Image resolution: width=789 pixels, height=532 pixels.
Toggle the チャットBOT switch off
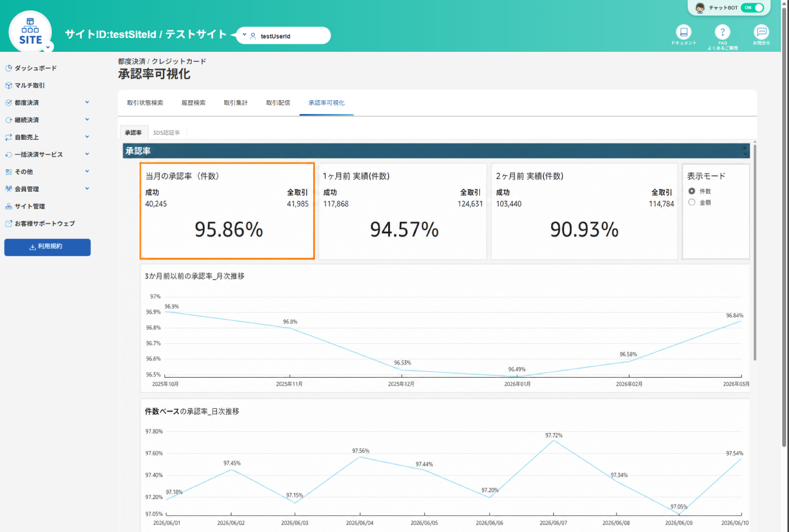click(752, 7)
